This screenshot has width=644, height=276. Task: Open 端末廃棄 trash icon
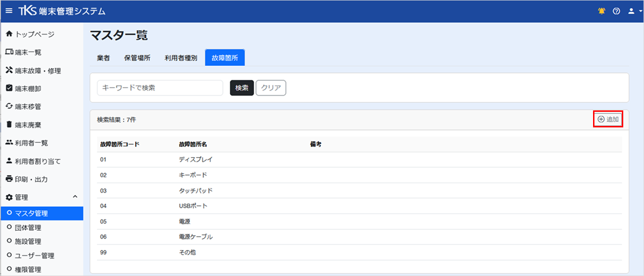pyautogui.click(x=9, y=125)
